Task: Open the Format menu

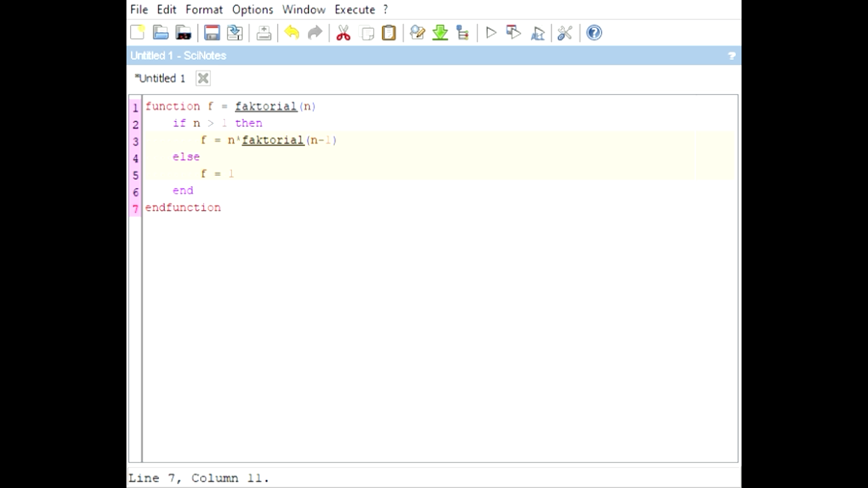Action: pos(204,10)
